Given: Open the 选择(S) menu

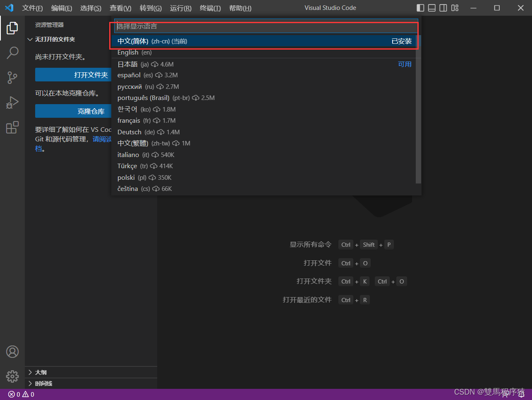Looking at the screenshot, I should (91, 8).
